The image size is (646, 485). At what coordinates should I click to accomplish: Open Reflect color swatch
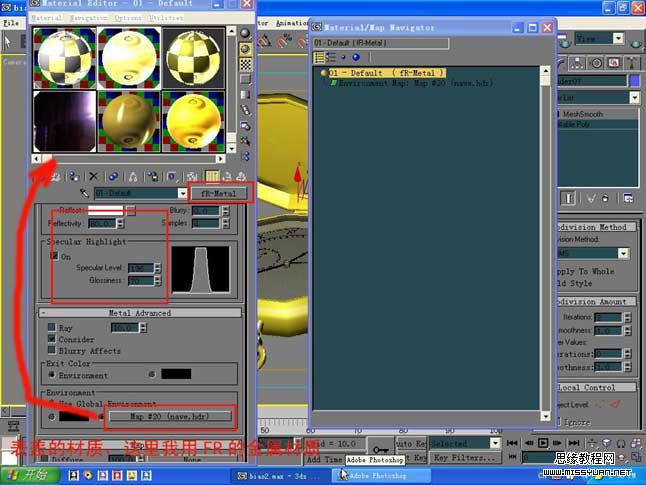(105, 210)
